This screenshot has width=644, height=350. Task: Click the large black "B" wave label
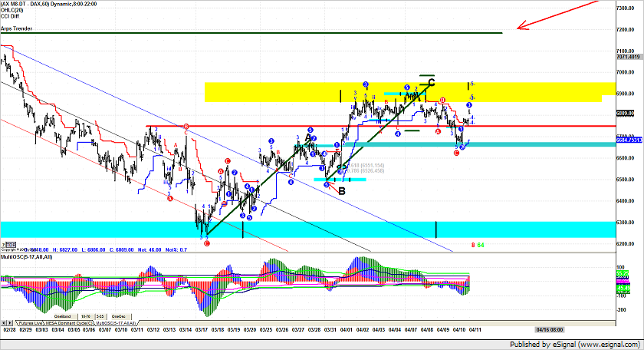click(x=341, y=190)
